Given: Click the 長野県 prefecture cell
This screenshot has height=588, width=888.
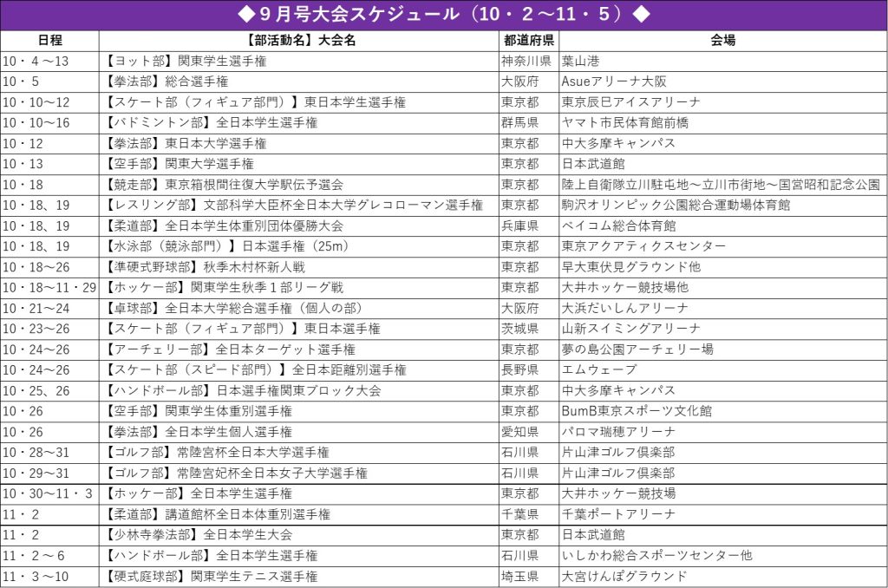Looking at the screenshot, I should [x=520, y=369].
